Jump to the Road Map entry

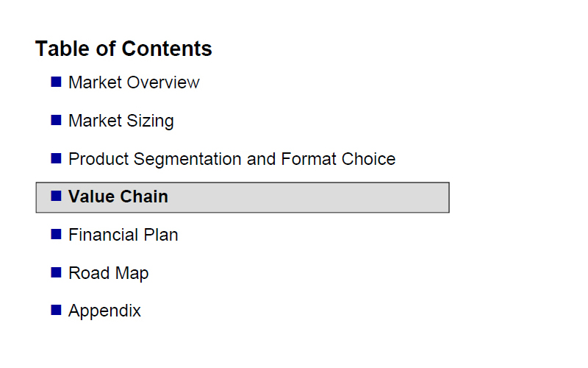(108, 273)
